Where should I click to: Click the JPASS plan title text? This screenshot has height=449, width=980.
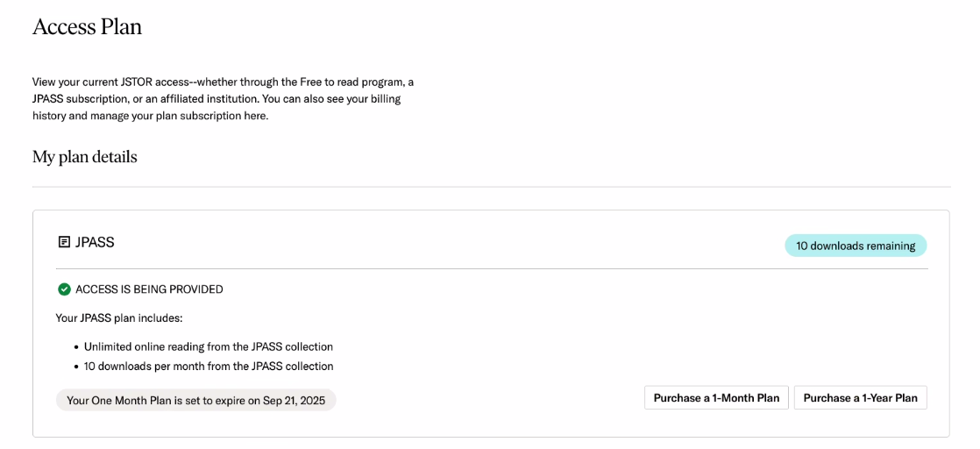click(x=95, y=242)
